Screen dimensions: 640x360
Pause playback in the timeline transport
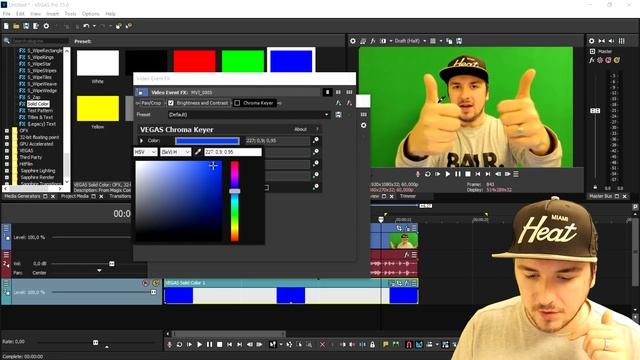(x=209, y=344)
